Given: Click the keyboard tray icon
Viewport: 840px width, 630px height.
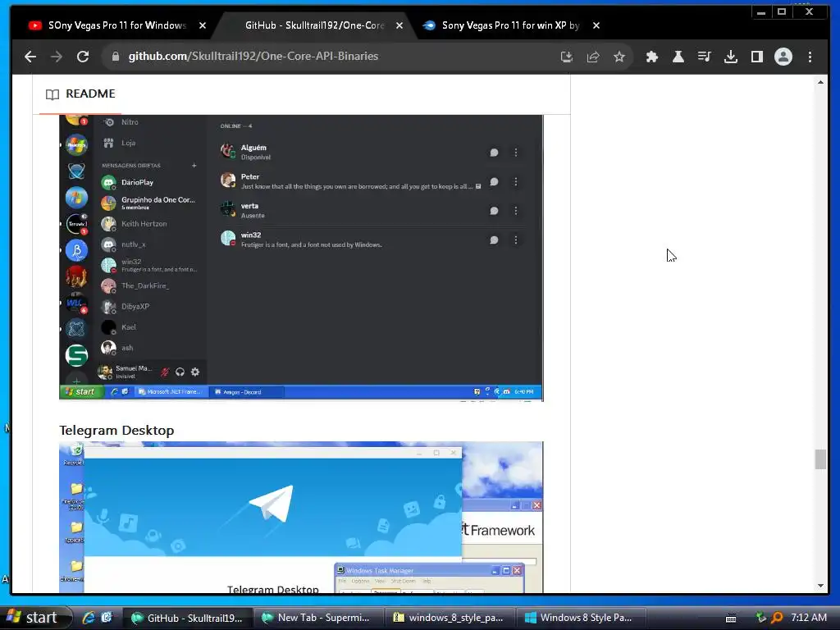Looking at the screenshot, I should pos(731,619).
